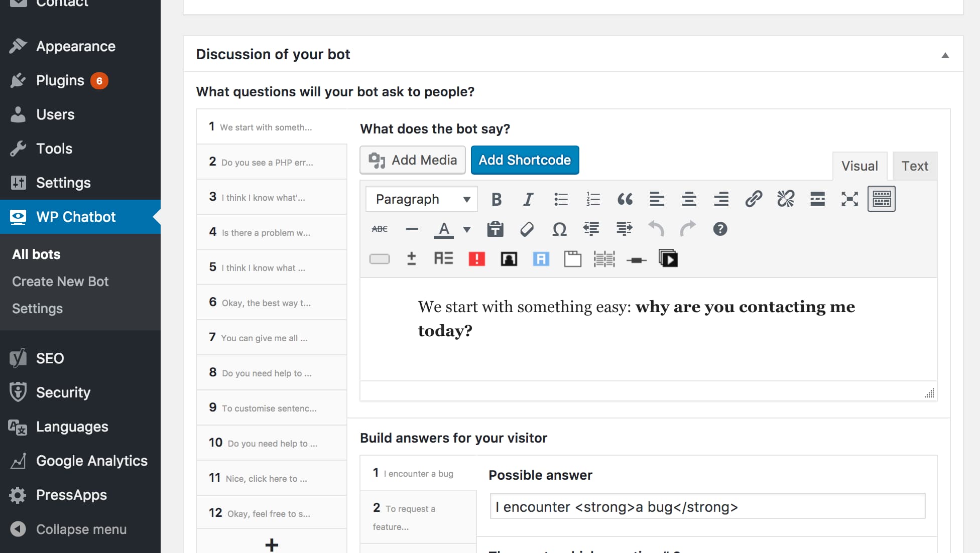The image size is (980, 553).
Task: Click the Possible answer input field
Action: point(707,506)
